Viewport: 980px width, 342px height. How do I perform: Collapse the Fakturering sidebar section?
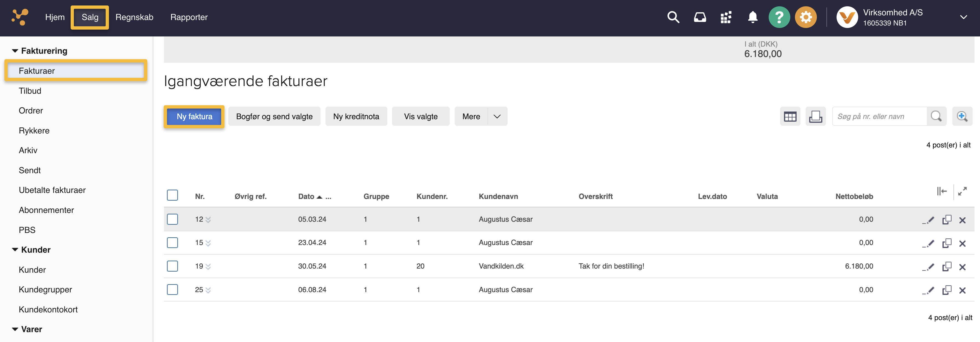tap(15, 51)
